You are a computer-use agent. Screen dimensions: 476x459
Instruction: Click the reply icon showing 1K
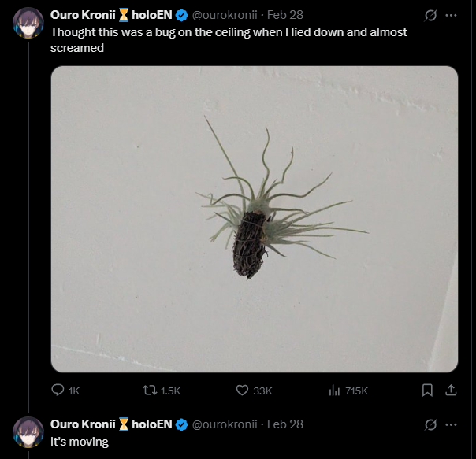(58, 390)
